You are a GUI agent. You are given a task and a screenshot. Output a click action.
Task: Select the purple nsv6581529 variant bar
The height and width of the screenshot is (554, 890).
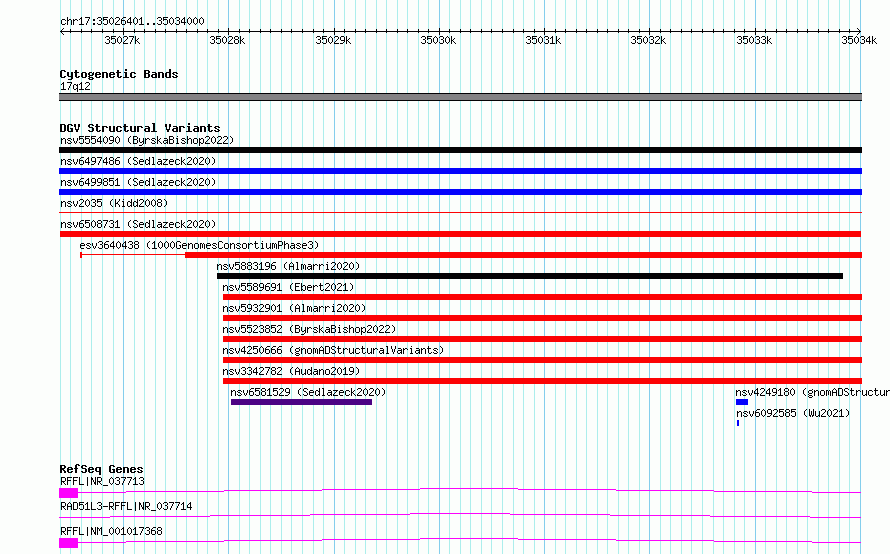pyautogui.click(x=301, y=402)
